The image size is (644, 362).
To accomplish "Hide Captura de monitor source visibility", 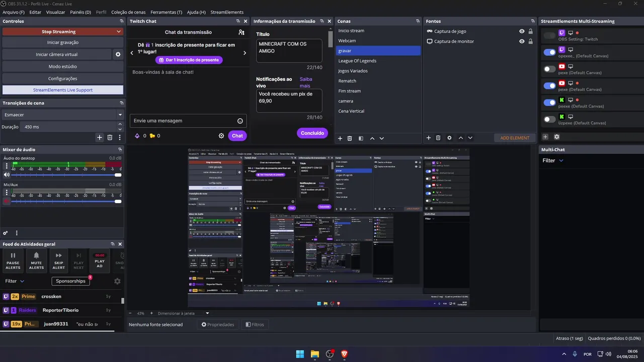I will (x=522, y=41).
